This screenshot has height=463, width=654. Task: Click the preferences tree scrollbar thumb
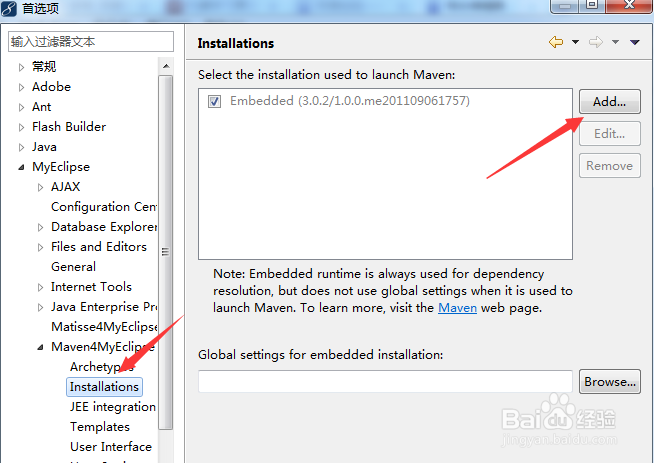pos(166,252)
